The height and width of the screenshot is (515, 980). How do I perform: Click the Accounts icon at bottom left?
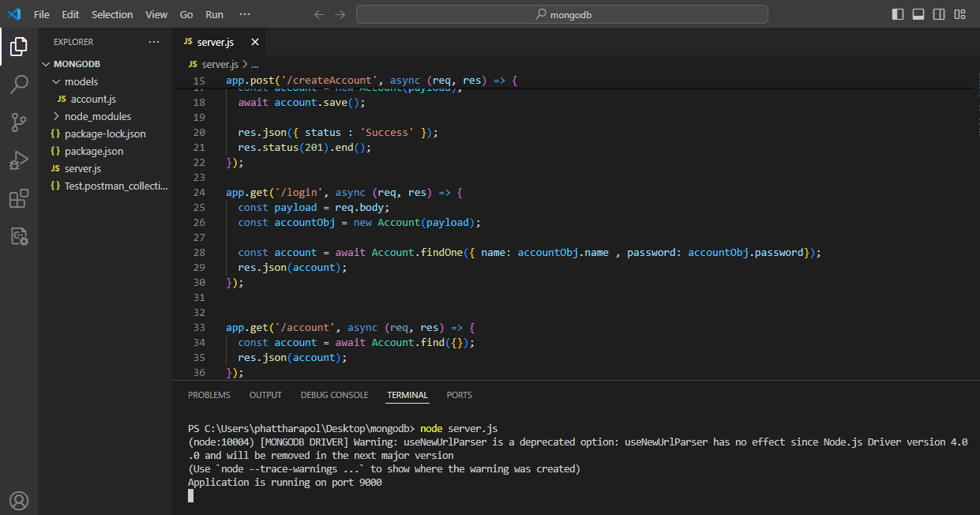(19, 500)
